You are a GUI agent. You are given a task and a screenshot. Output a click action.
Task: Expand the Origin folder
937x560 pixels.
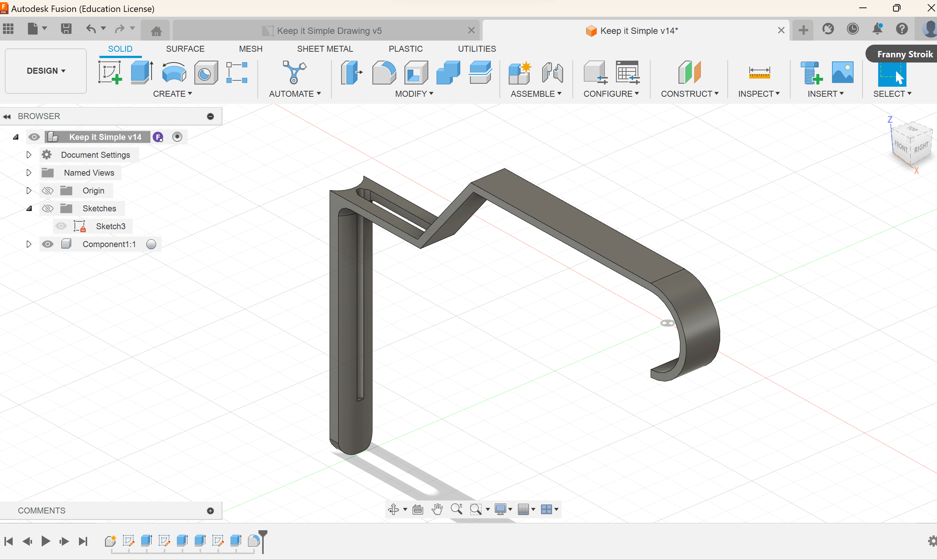tap(29, 191)
